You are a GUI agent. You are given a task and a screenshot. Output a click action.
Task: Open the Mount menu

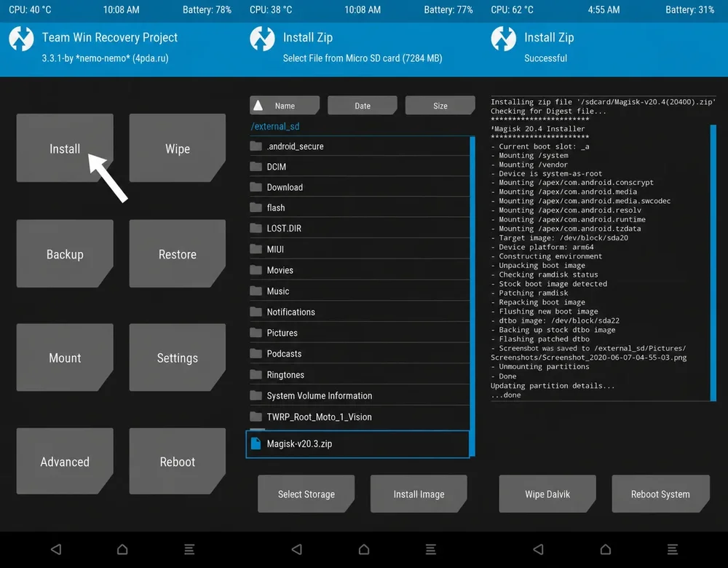pyautogui.click(x=65, y=357)
